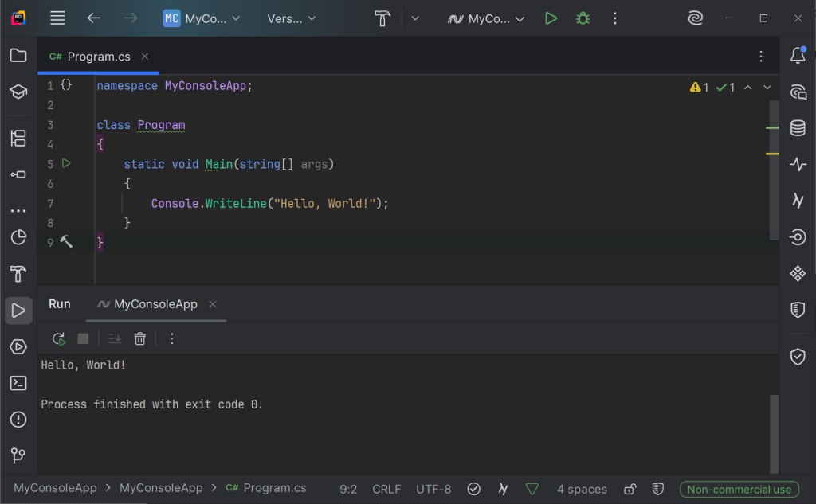Click the UTF-8 encoding indicator
The image size is (816, 504).
tap(433, 489)
